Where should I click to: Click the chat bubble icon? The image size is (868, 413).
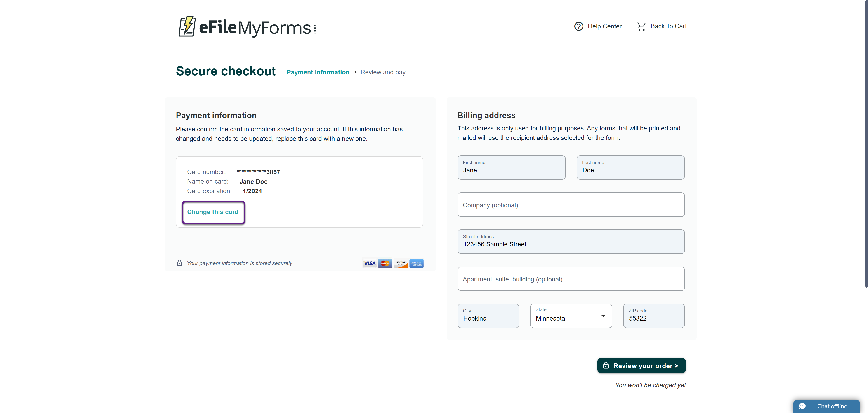tap(802, 406)
